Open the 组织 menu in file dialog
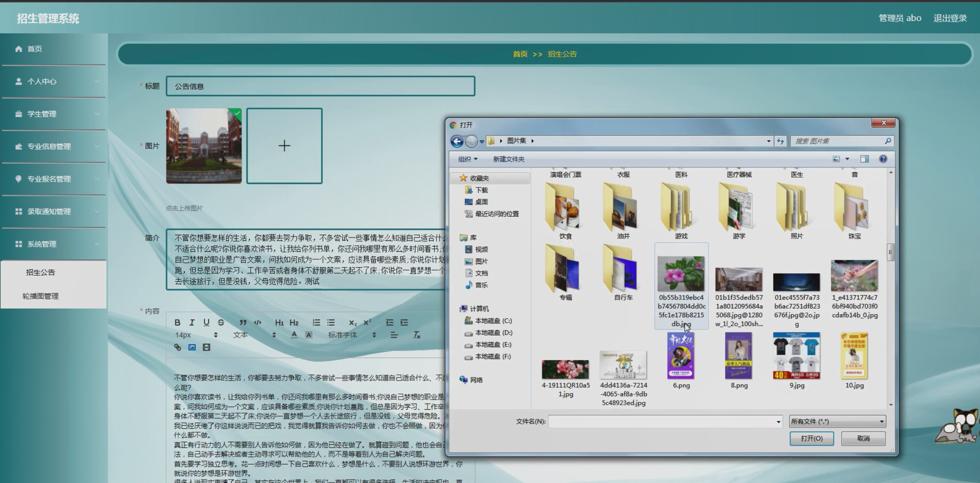This screenshot has width=980, height=483. pyautogui.click(x=468, y=159)
